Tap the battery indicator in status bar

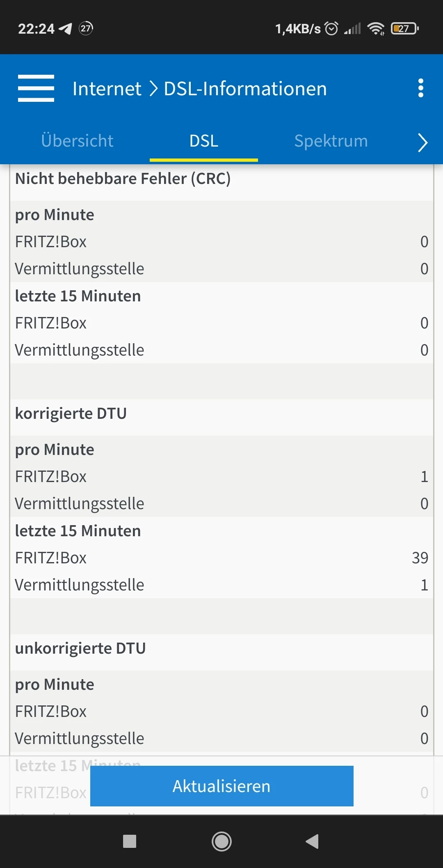(x=404, y=28)
